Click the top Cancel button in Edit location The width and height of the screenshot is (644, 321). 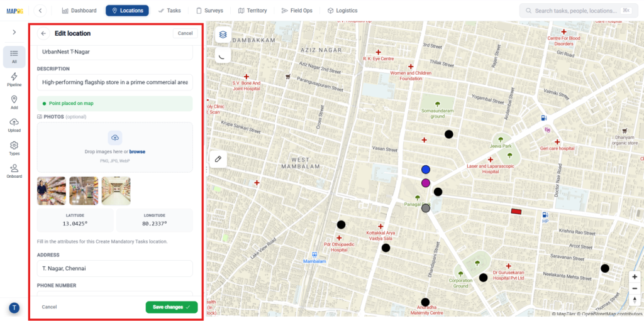point(185,33)
